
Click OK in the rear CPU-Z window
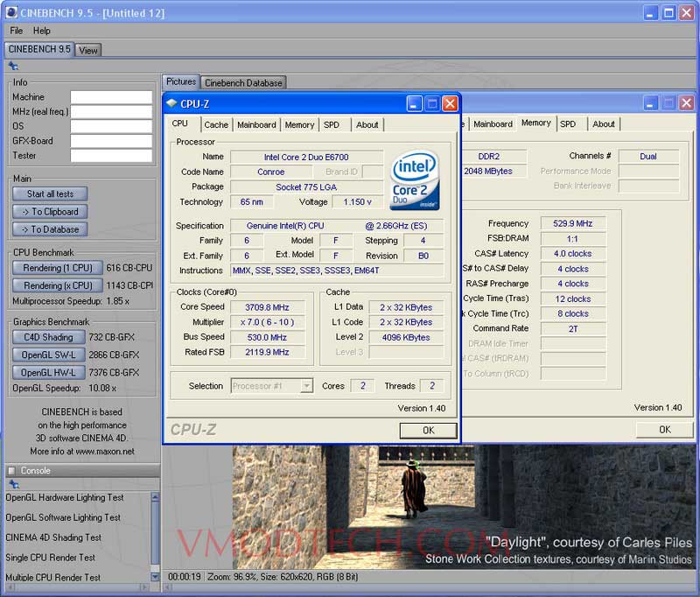coord(665,430)
